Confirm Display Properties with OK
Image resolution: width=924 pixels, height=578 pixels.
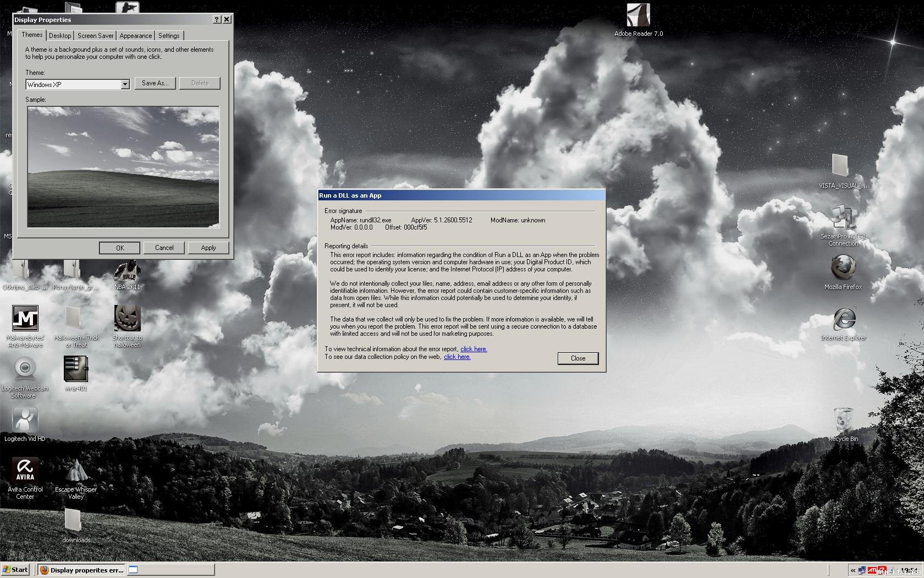coord(120,248)
